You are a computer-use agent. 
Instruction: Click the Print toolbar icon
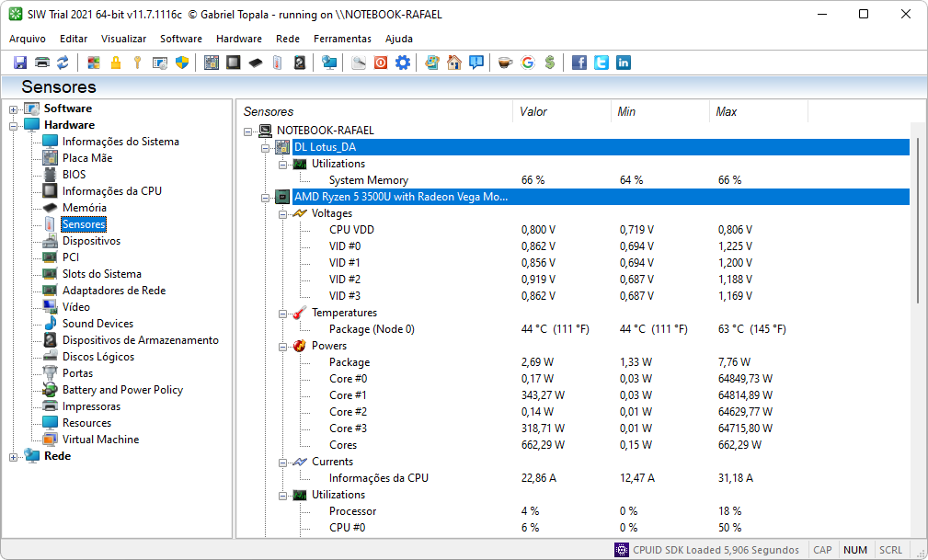41,63
